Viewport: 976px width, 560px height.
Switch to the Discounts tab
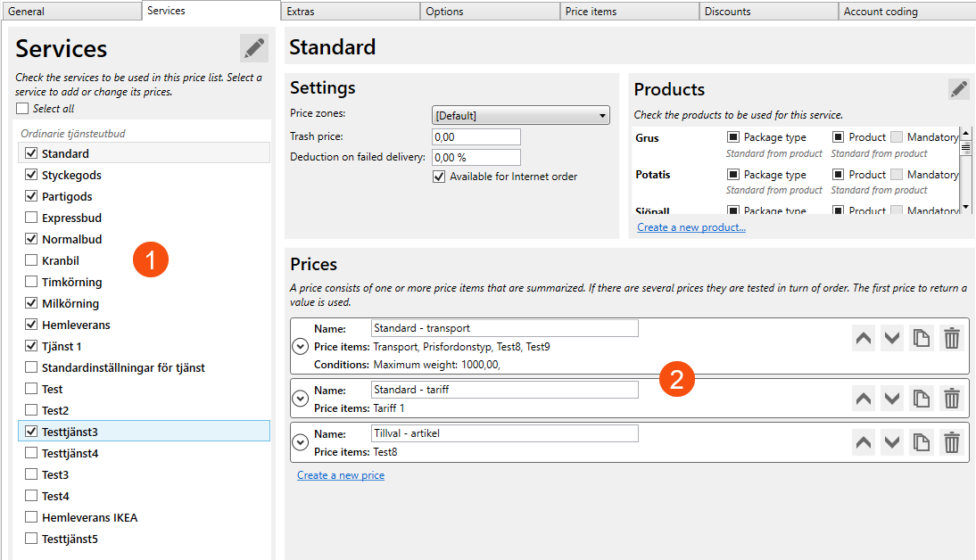[768, 12]
